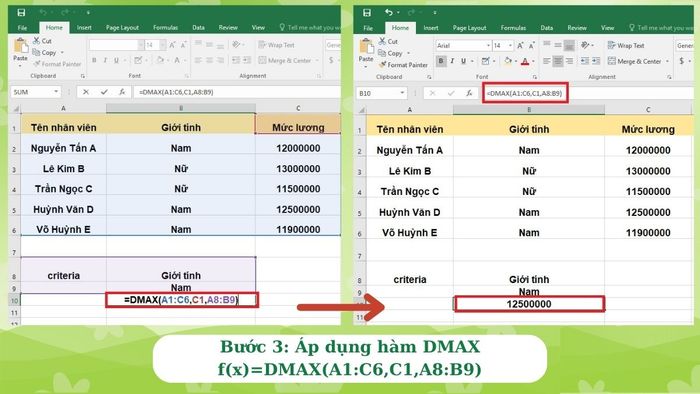Click accounting $ format in right Excel window

tap(682, 61)
